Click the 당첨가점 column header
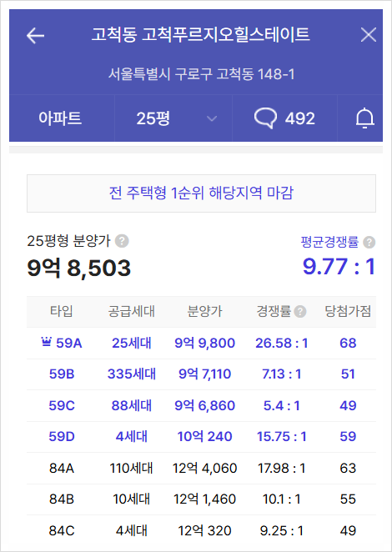Image resolution: width=392 pixels, height=552 pixels. click(x=348, y=311)
